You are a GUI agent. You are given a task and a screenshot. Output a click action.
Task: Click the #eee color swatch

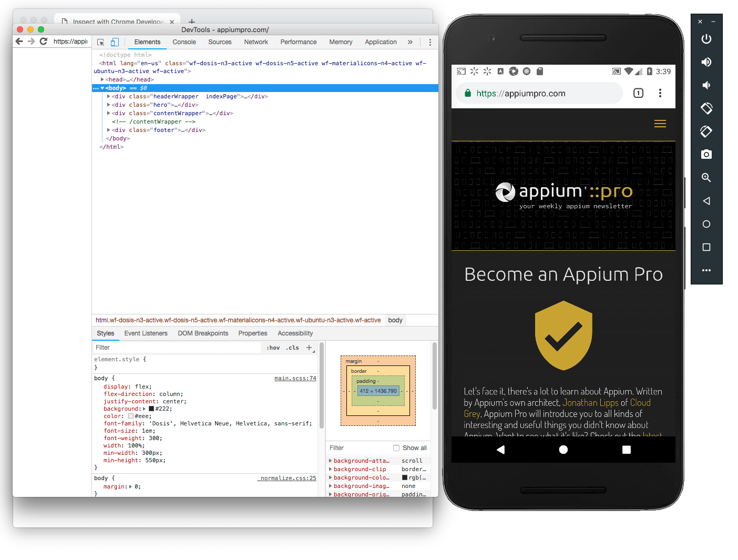131,416
